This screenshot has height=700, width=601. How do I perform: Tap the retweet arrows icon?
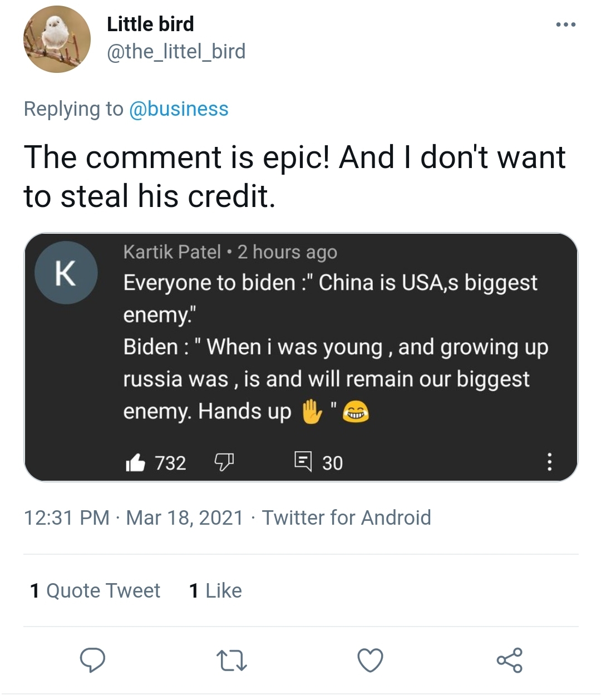pyautogui.click(x=231, y=660)
